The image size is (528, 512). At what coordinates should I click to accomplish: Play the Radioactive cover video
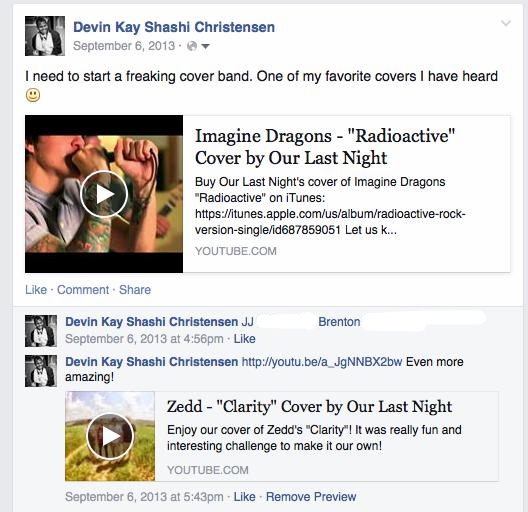click(104, 194)
